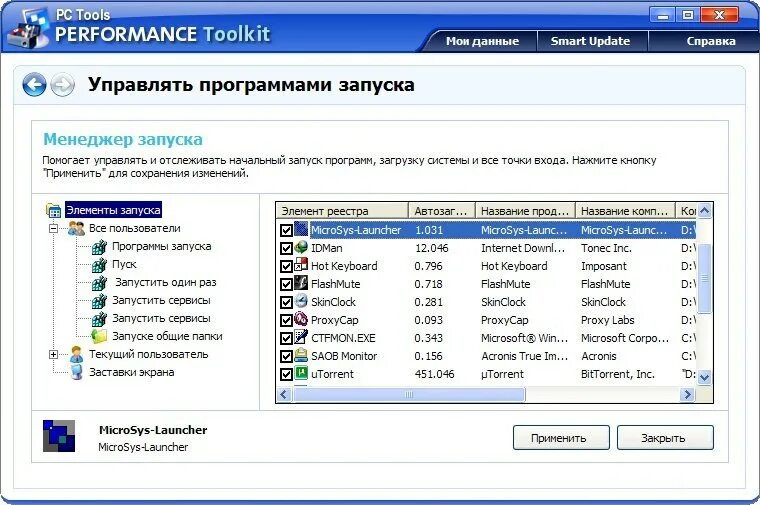Click Acronis True Im... product cell

click(524, 356)
